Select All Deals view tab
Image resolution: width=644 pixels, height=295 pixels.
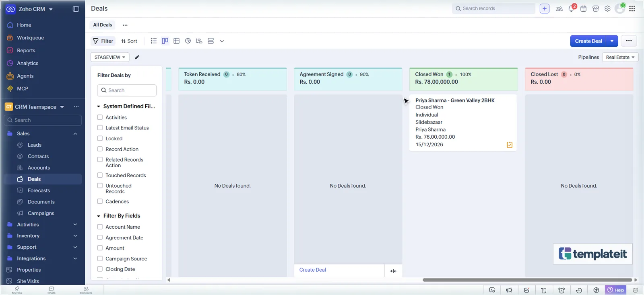point(103,25)
